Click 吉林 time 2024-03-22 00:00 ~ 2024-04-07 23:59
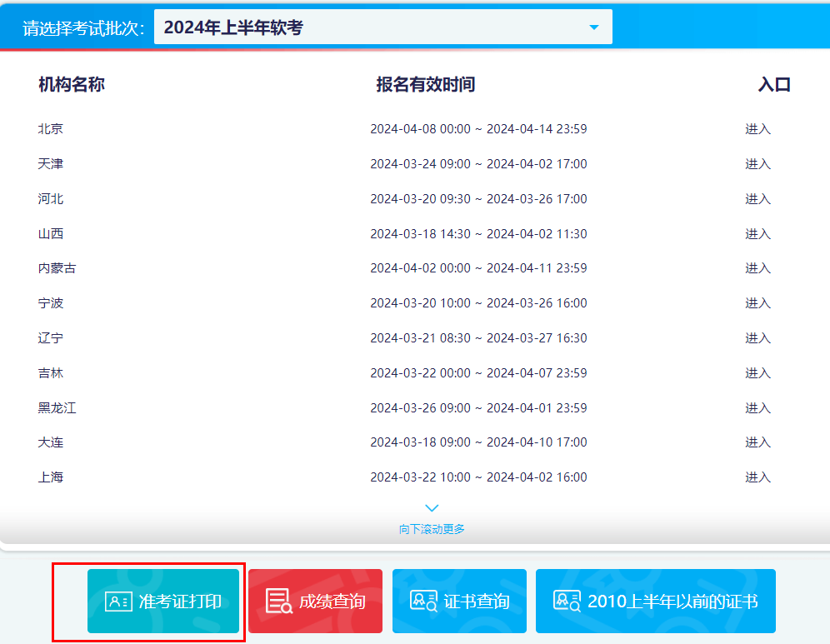The height and width of the screenshot is (644, 830). [478, 373]
